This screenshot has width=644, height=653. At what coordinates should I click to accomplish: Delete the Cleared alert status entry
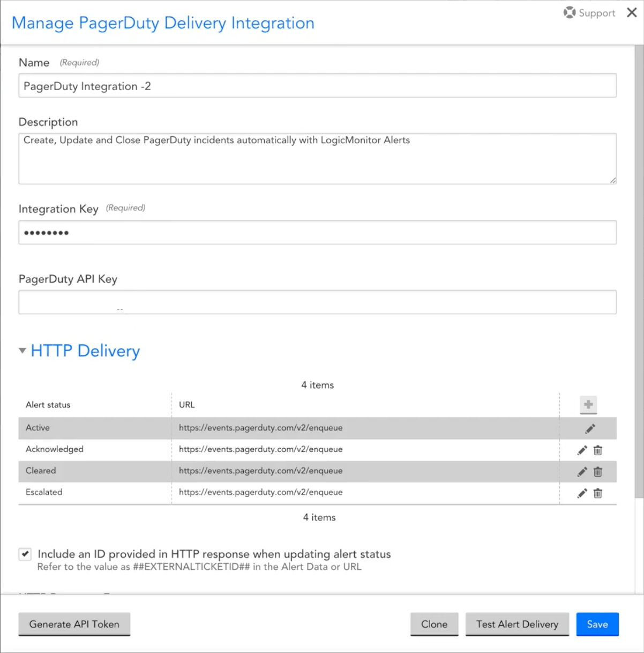pos(598,472)
